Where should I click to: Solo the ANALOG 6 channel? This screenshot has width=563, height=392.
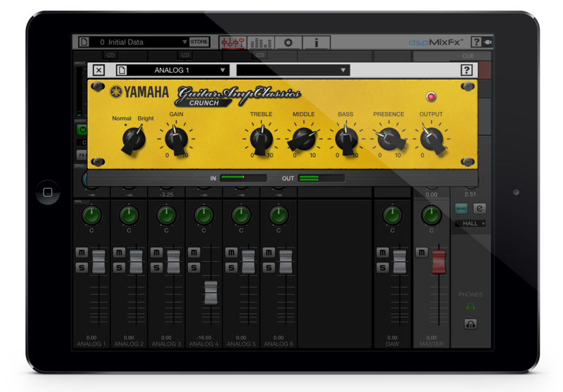tap(269, 267)
